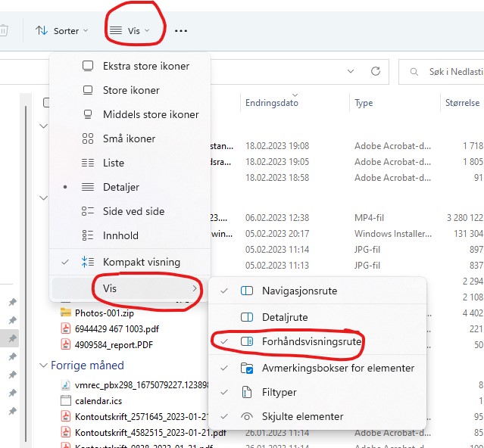Choose Innhold view layout
Viewport: 484px width, 448px height.
point(120,235)
